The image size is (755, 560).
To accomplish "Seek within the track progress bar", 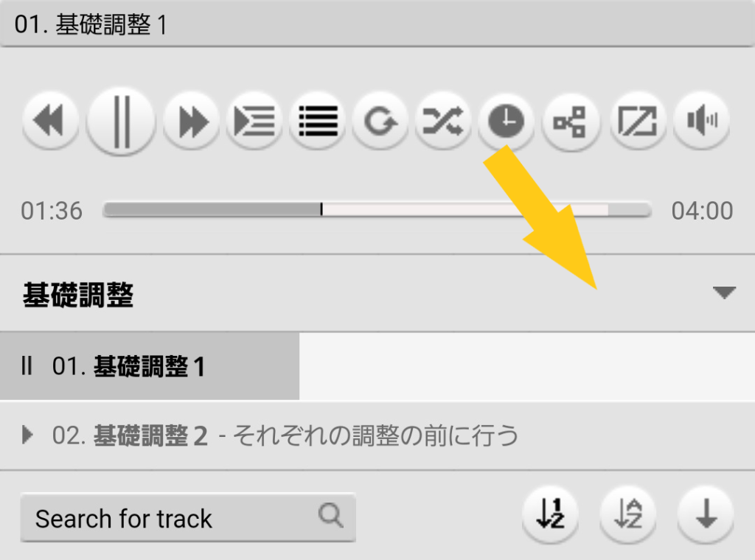I will (377, 210).
